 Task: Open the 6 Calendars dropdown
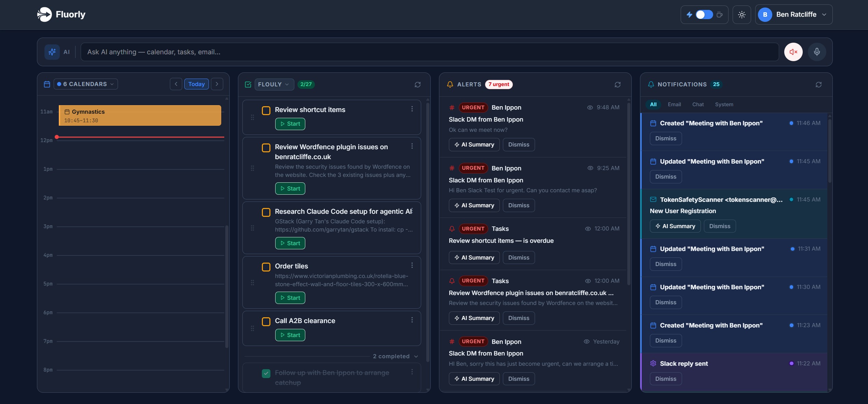click(x=86, y=84)
